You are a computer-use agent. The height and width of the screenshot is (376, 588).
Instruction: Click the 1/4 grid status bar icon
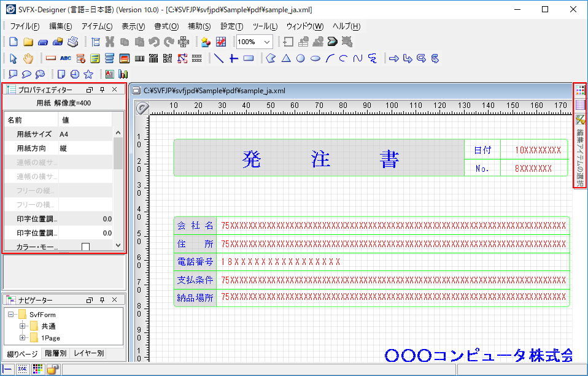coord(23,369)
